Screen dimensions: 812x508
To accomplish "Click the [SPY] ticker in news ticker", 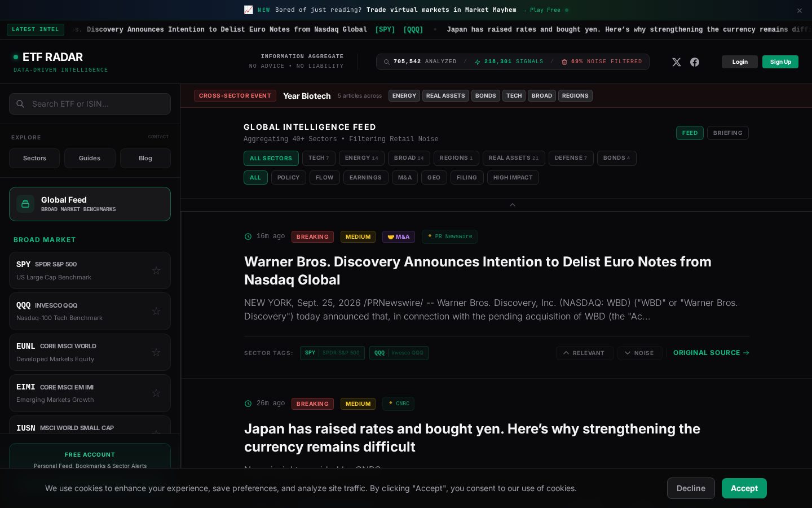I will click(385, 29).
